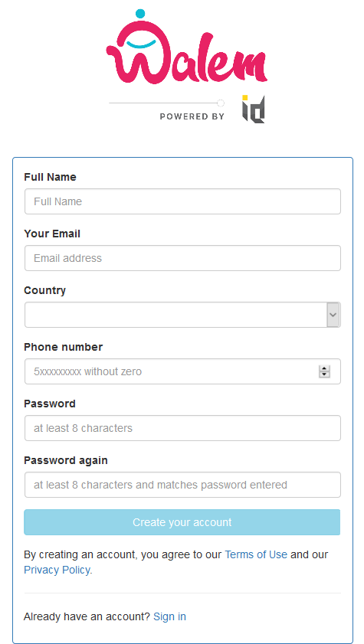Screen dimensions: 364x644
Task: Select the Password again field
Action: 182,485
